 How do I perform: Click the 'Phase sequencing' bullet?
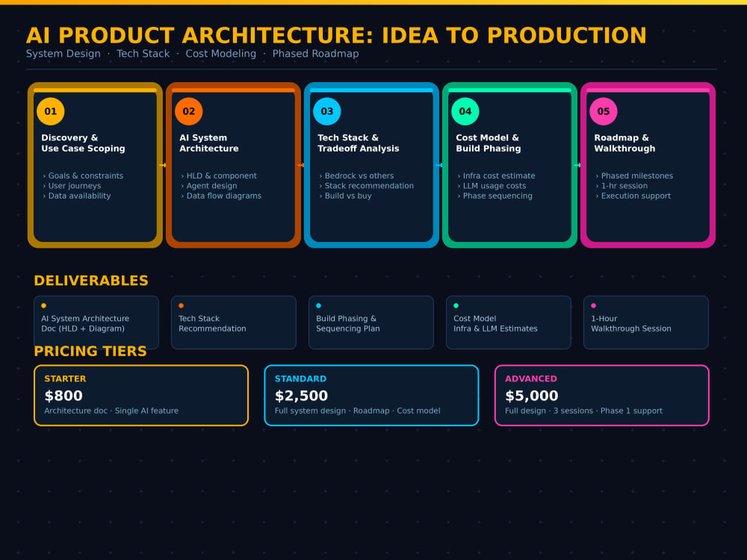[495, 196]
